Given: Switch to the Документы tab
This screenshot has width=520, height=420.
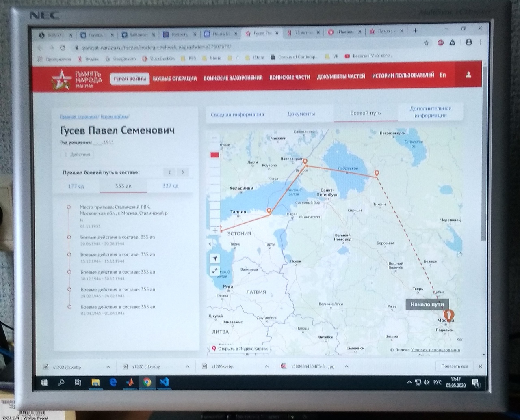Looking at the screenshot, I should [x=301, y=114].
